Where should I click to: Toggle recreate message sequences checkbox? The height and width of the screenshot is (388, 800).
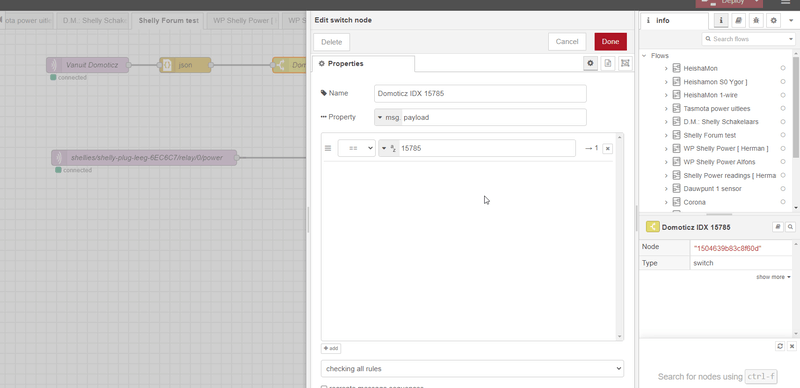coord(324,386)
